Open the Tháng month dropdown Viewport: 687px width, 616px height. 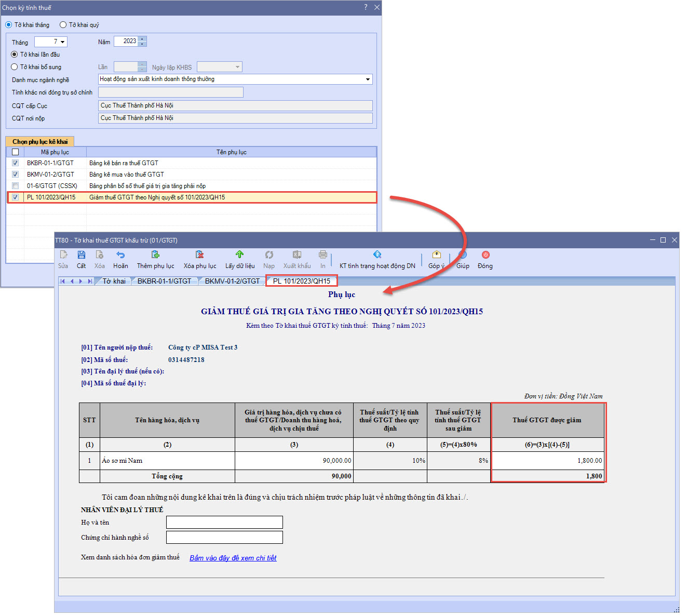(x=63, y=42)
